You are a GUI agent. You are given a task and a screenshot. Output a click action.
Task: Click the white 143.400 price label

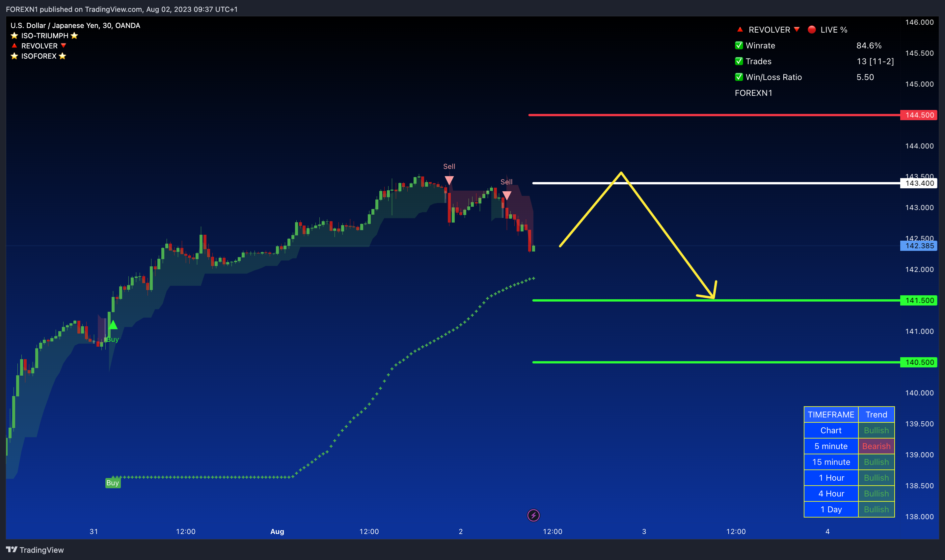point(919,183)
